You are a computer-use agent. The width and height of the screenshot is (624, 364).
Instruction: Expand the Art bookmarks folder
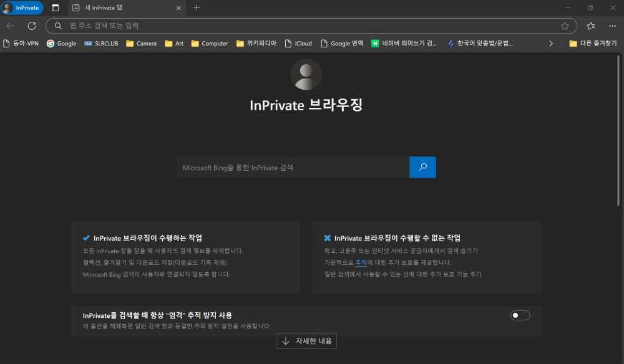tap(174, 43)
